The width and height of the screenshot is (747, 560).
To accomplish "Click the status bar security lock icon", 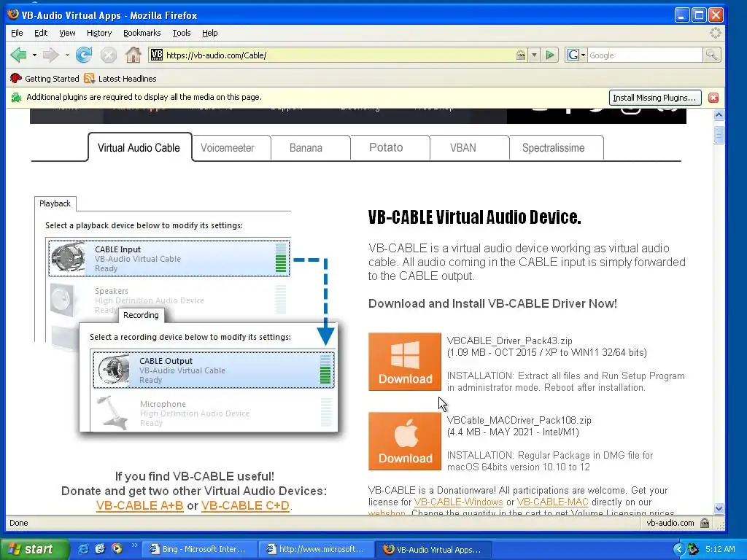I will tap(705, 523).
